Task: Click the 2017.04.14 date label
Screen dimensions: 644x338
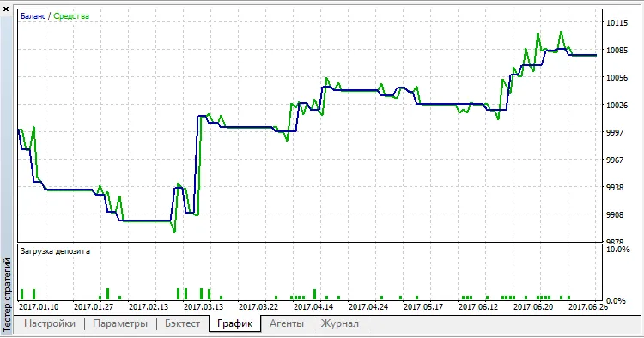Action: 313,307
